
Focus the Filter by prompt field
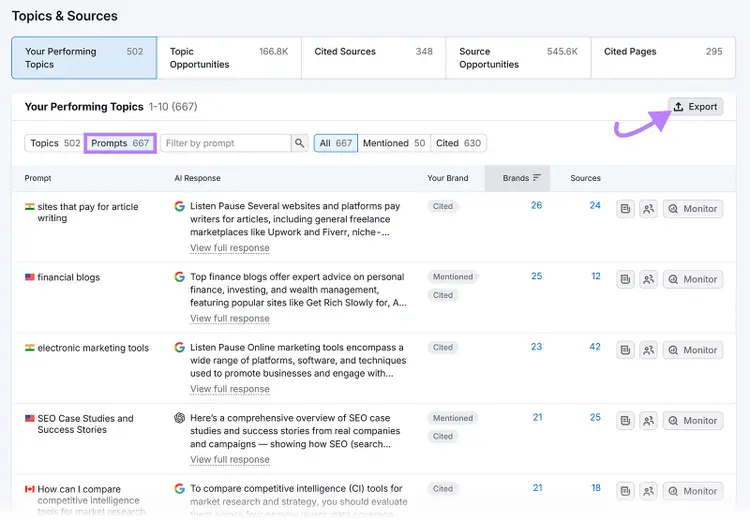(226, 143)
